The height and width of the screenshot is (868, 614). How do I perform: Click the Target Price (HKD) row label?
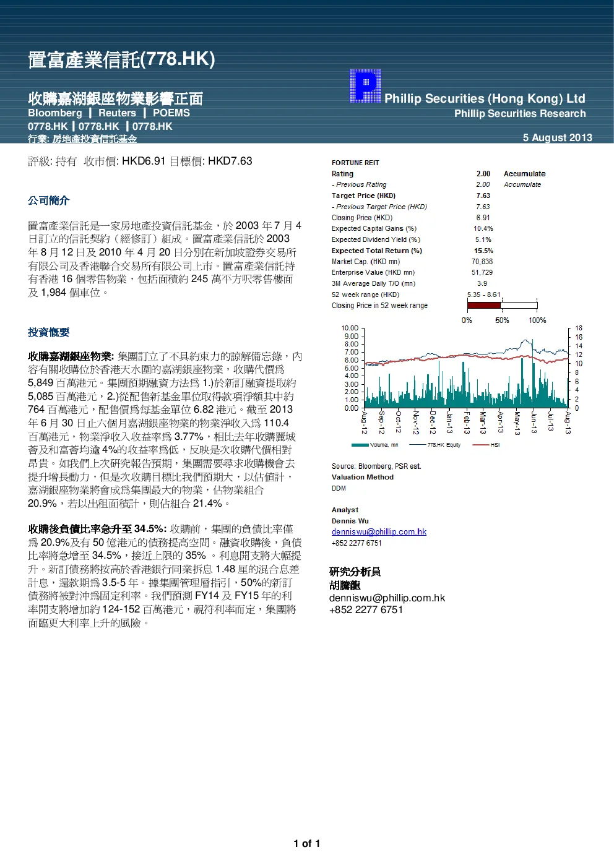[x=363, y=196]
